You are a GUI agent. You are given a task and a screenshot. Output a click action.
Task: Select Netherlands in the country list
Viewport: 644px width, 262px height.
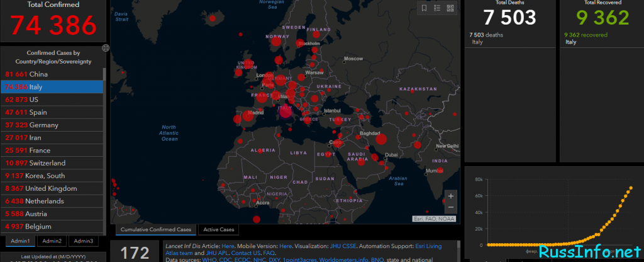52,202
